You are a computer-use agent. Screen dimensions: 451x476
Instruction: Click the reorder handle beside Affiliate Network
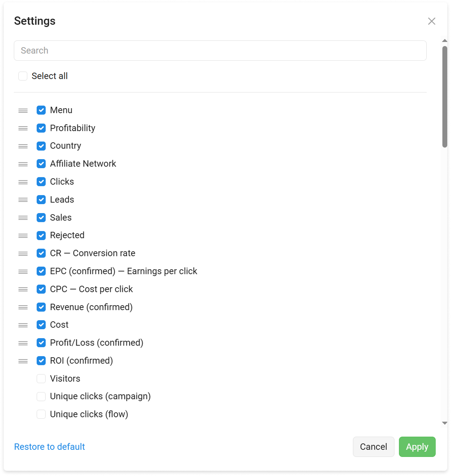tap(23, 164)
